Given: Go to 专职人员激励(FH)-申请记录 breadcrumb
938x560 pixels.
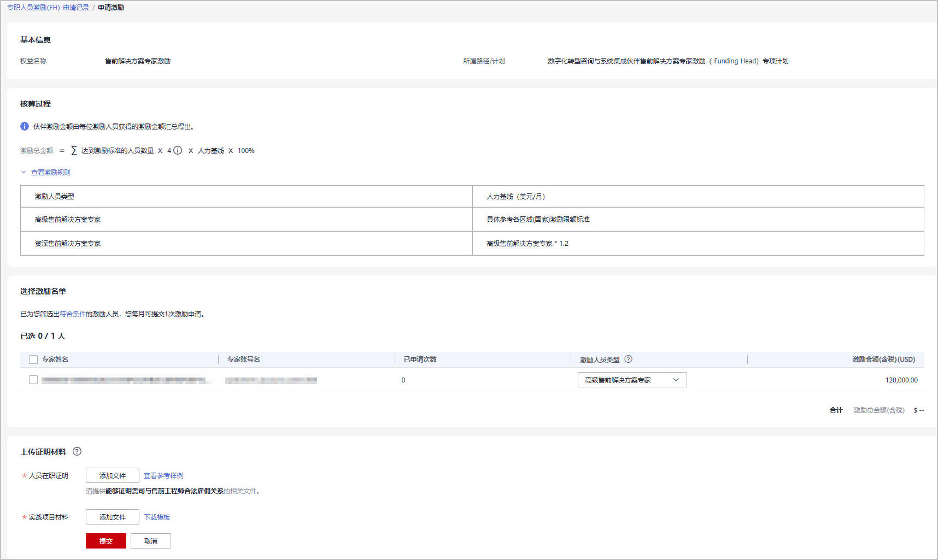Looking at the screenshot, I should point(48,8).
